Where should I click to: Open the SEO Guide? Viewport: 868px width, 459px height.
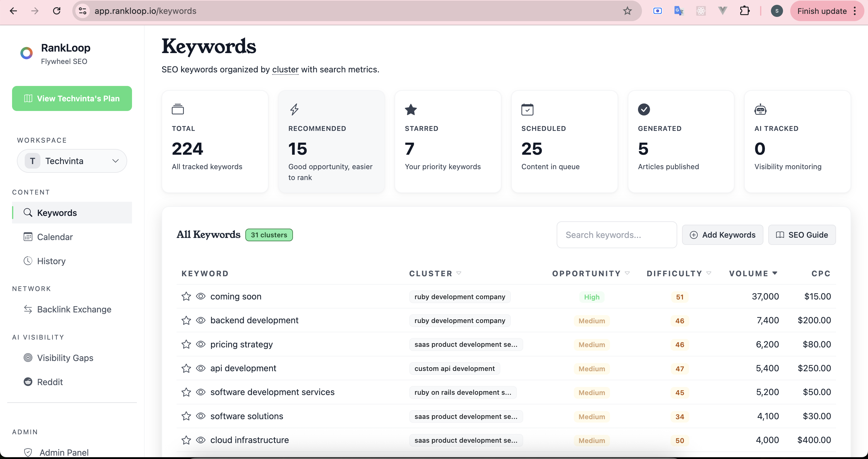point(802,235)
